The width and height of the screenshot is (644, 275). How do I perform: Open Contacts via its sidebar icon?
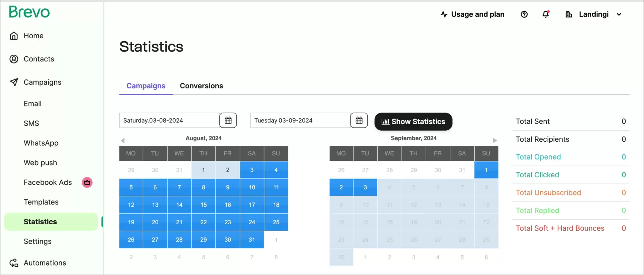[13, 59]
